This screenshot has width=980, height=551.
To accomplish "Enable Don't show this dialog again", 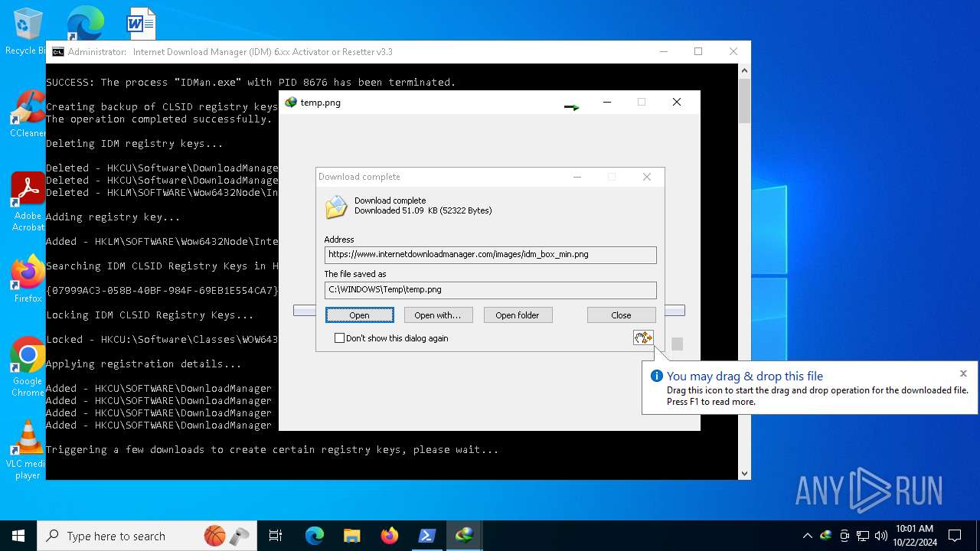I will (x=391, y=338).
